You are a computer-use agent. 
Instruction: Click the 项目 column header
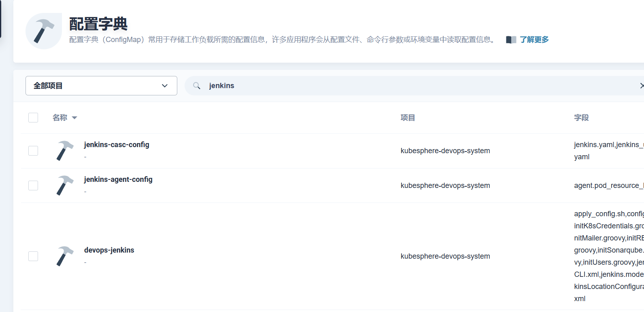[x=408, y=118]
